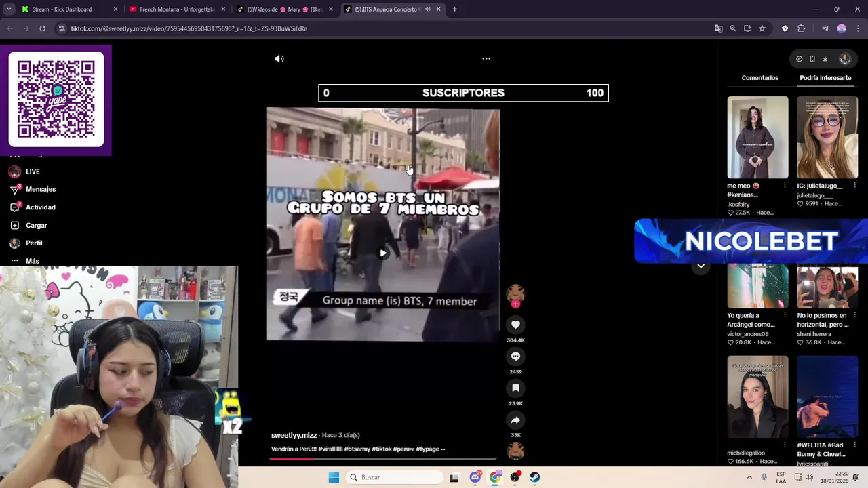
Task: Open the media controls music icon
Action: [825, 28]
